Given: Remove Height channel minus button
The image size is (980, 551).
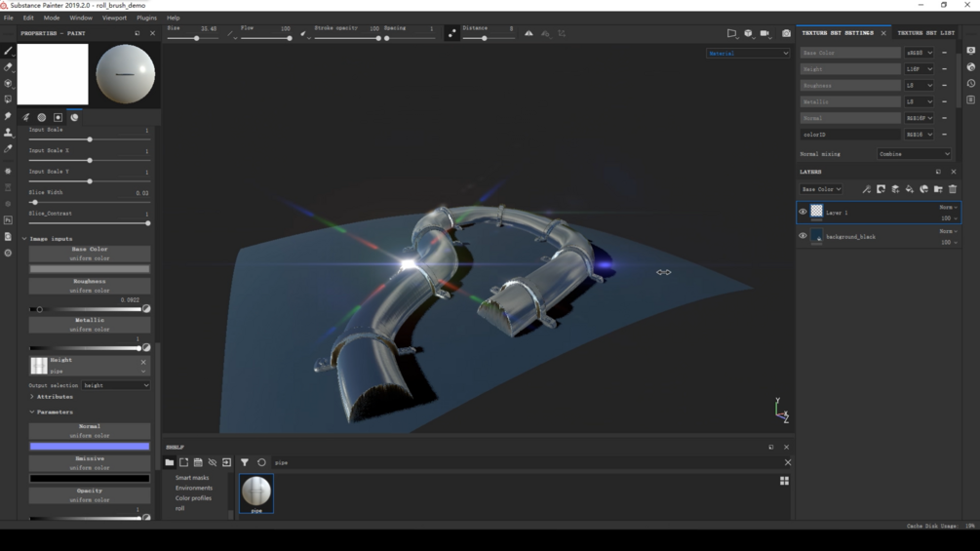Looking at the screenshot, I should (x=944, y=68).
